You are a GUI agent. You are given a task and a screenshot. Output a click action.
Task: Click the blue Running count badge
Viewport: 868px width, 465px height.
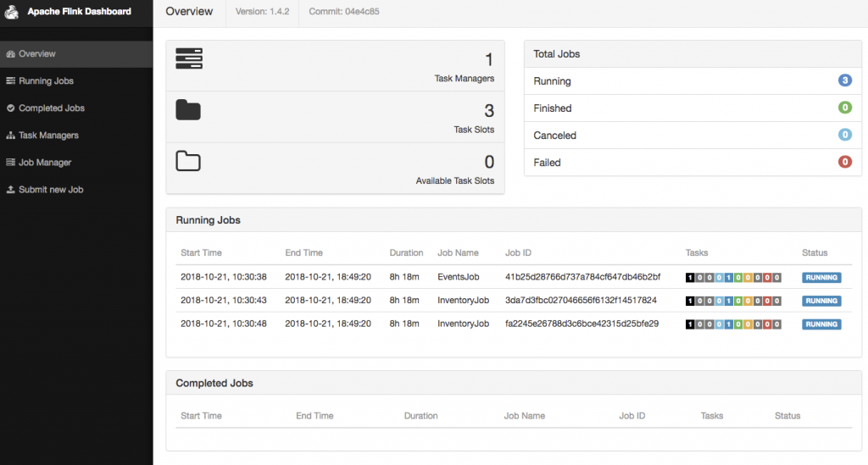tap(845, 80)
